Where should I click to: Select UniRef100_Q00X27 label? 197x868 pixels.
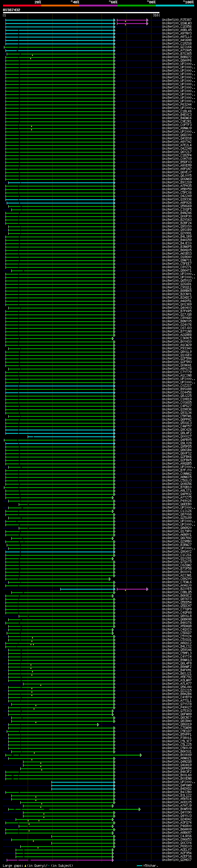(x=176, y=436)
